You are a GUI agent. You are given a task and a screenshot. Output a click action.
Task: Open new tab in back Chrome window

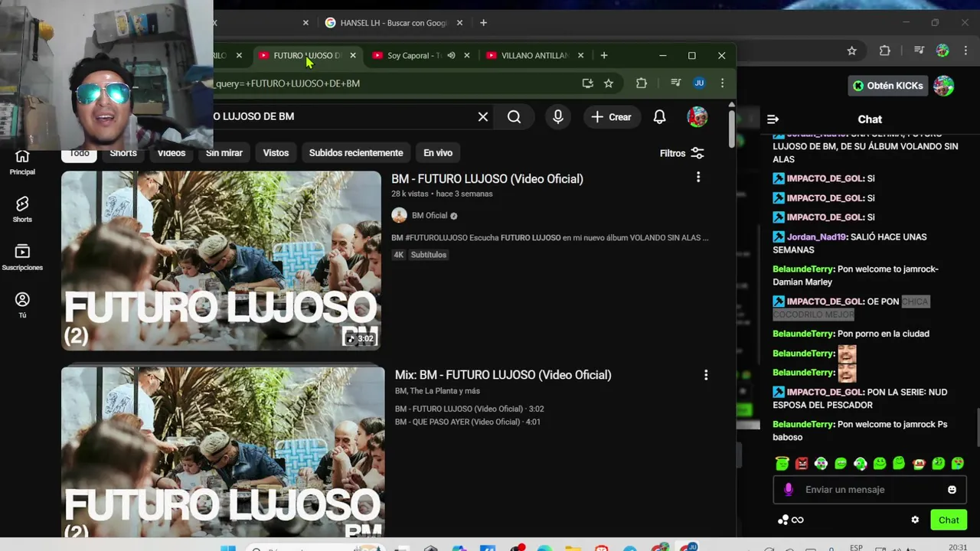point(483,23)
